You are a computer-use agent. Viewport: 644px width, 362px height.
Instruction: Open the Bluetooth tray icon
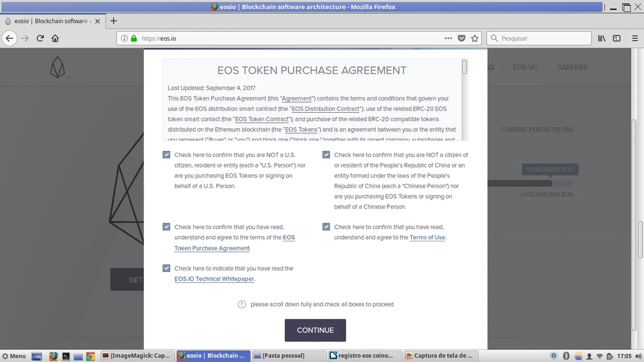coord(566,356)
